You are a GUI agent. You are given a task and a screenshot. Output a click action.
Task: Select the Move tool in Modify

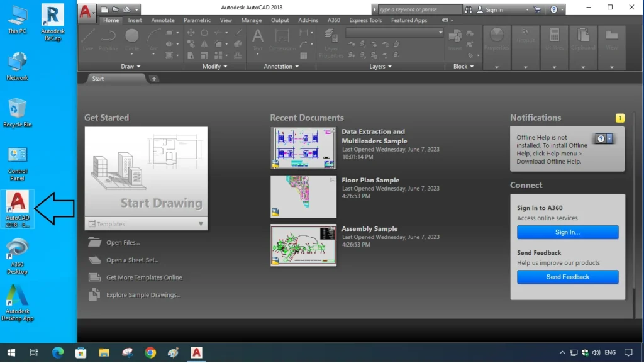(191, 33)
